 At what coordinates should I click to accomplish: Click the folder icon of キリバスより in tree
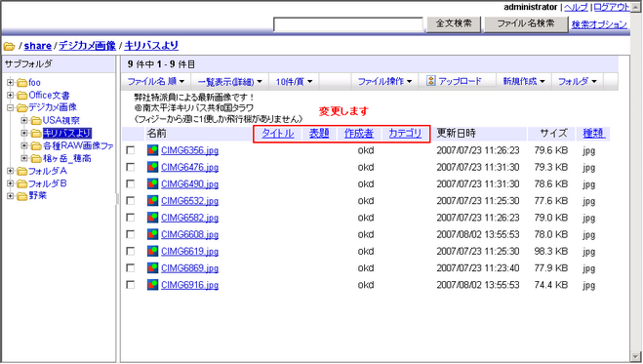click(x=36, y=134)
